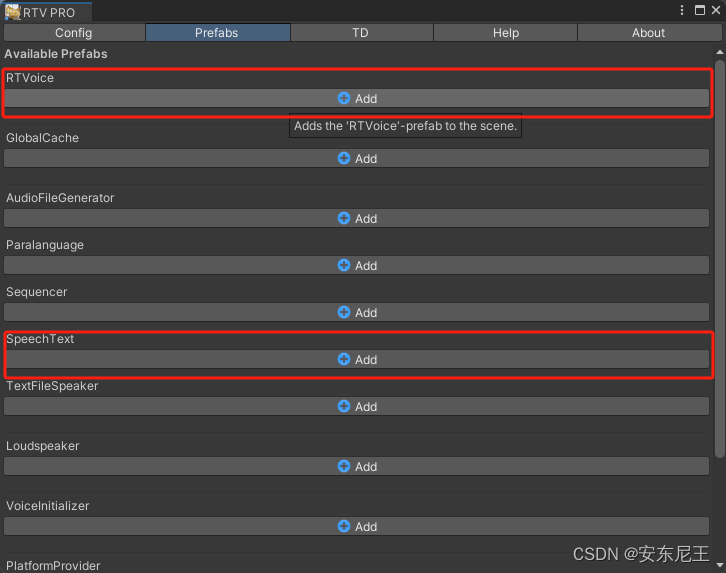Click the RTV PRO window logo icon

pyautogui.click(x=13, y=12)
